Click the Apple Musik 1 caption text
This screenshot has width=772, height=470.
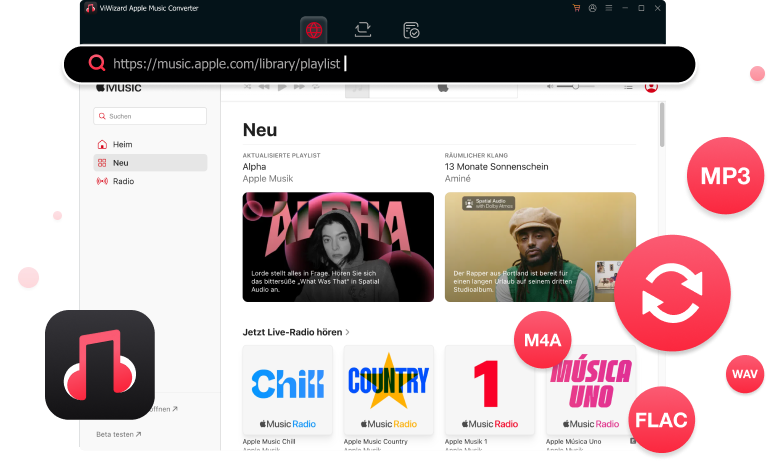tap(466, 441)
